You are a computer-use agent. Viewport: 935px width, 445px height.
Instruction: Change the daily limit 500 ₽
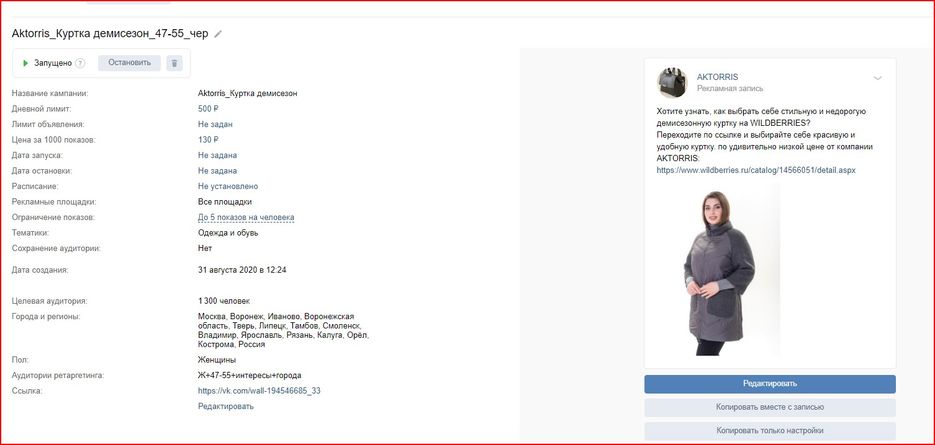208,109
